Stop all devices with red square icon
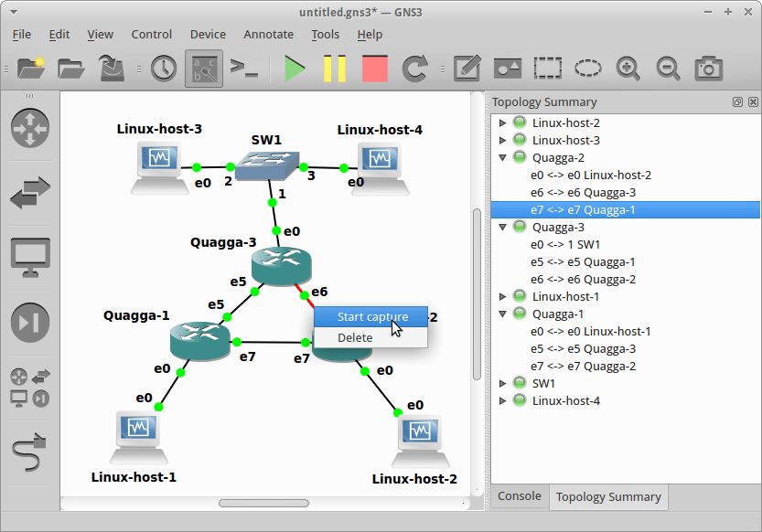The width and height of the screenshot is (762, 532). (x=373, y=68)
